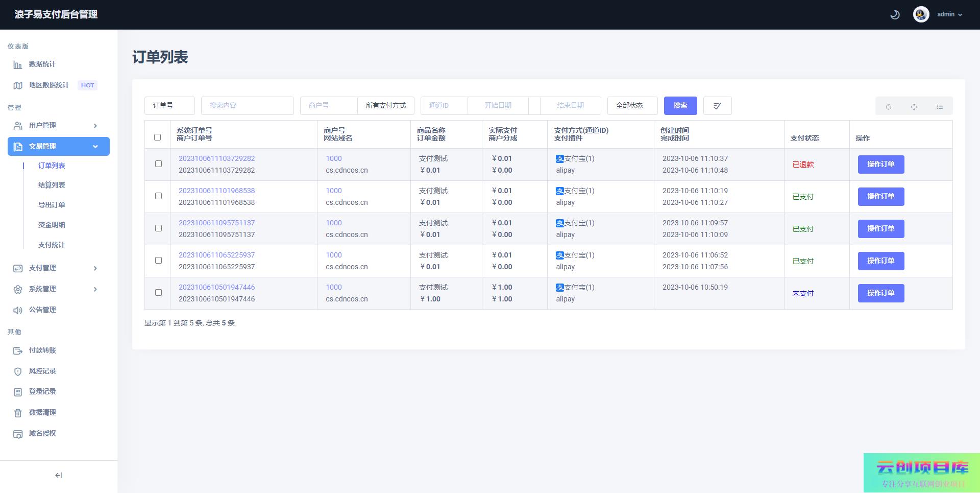Collapse the sidebar using bottom arrow icon
This screenshot has width=980, height=493.
click(x=59, y=475)
